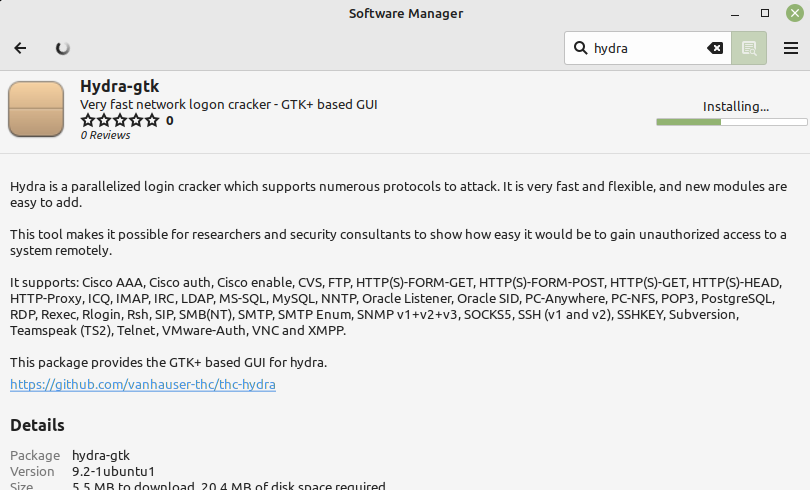The image size is (810, 490).
Task: Go back using the back arrow
Action: coord(21,48)
